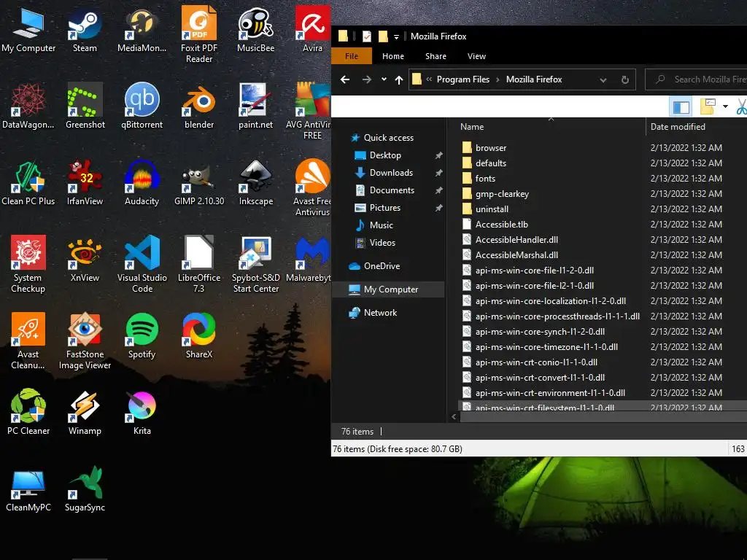Click the Winamp desktop shortcut
Screen dimensions: 747x560
click(85, 413)
